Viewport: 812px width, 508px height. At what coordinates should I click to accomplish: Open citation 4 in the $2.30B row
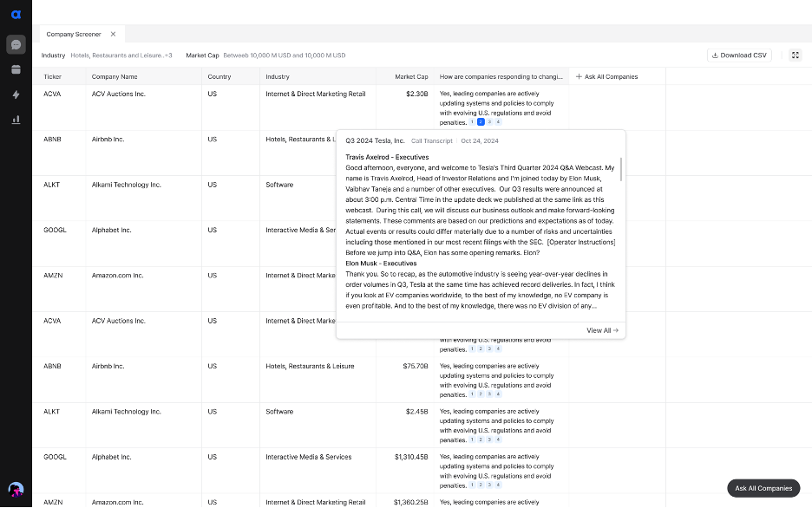point(498,122)
